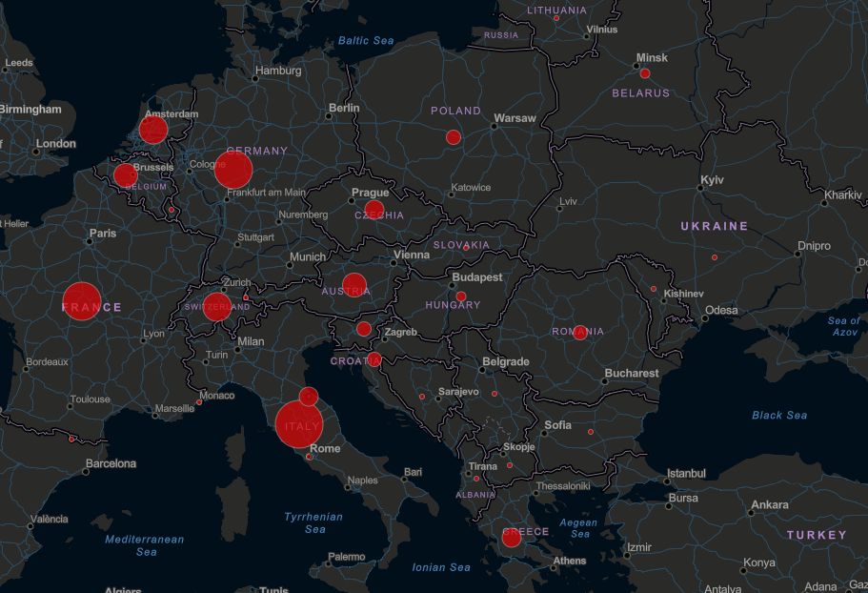This screenshot has width=868, height=593.
Task: Click the red dot on Hungary
Action: pyautogui.click(x=461, y=296)
